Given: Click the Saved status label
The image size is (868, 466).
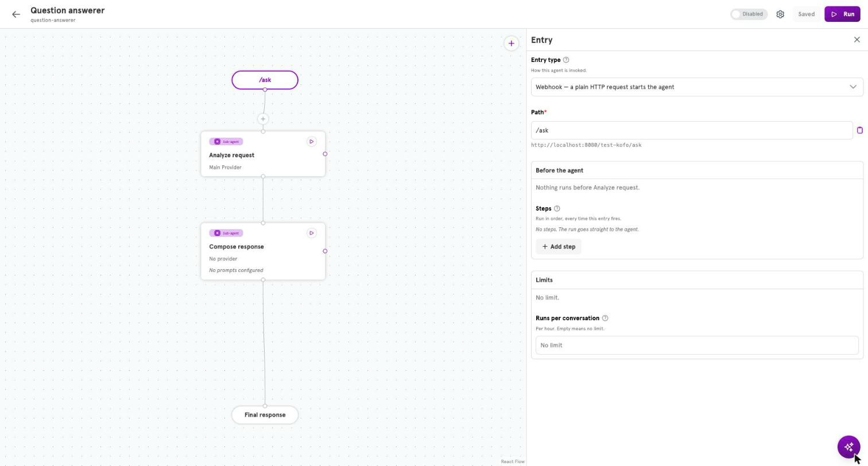Looking at the screenshot, I should pyautogui.click(x=806, y=14).
